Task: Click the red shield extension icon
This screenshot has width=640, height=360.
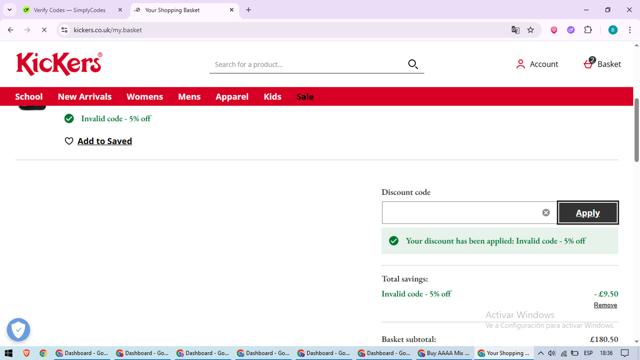Action: 554,30
